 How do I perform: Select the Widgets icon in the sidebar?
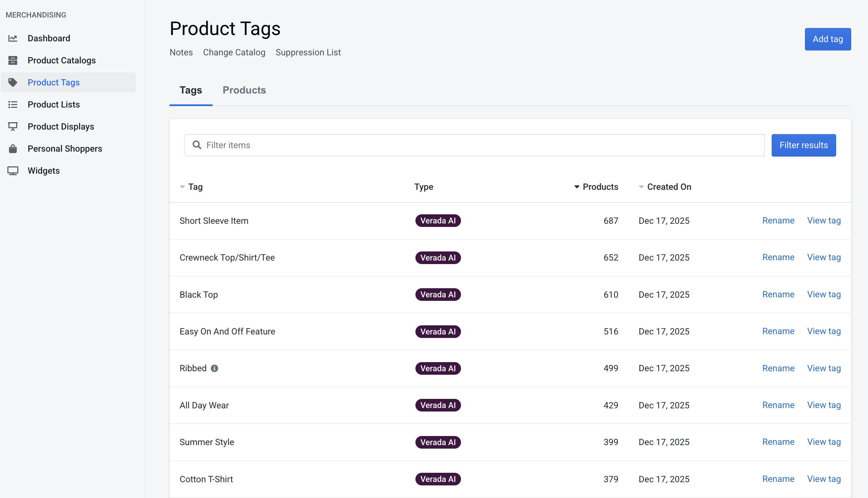[x=13, y=171]
